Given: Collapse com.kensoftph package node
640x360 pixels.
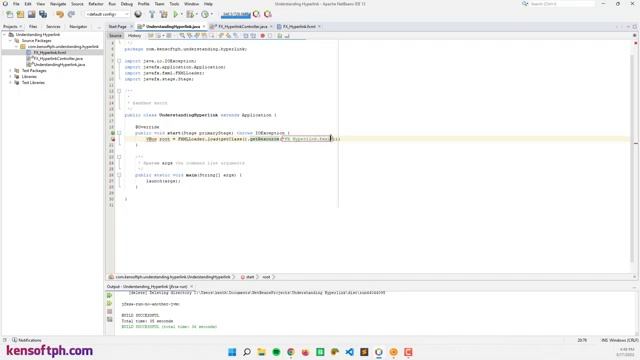Looking at the screenshot, I should tap(16, 47).
